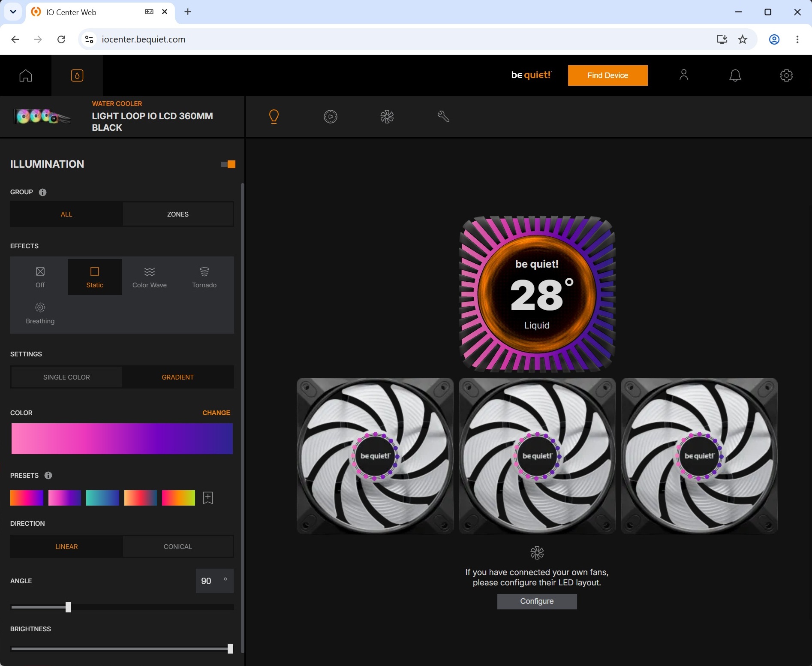This screenshot has width=812, height=666.
Task: Add a new gradient preset
Action: click(208, 498)
